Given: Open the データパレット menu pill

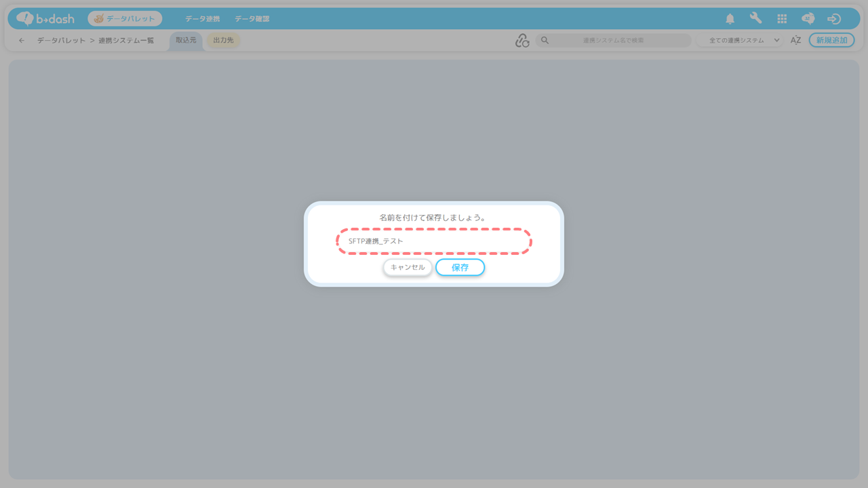Looking at the screenshot, I should click(x=125, y=18).
